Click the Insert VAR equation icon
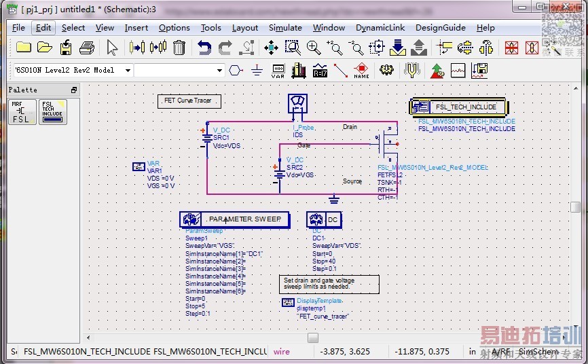588x364 pixels. [x=278, y=71]
